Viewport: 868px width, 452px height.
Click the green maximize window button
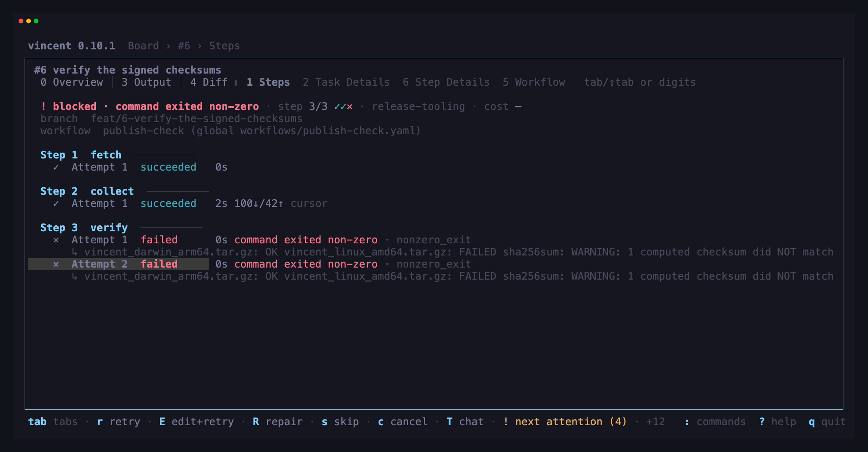pos(36,21)
